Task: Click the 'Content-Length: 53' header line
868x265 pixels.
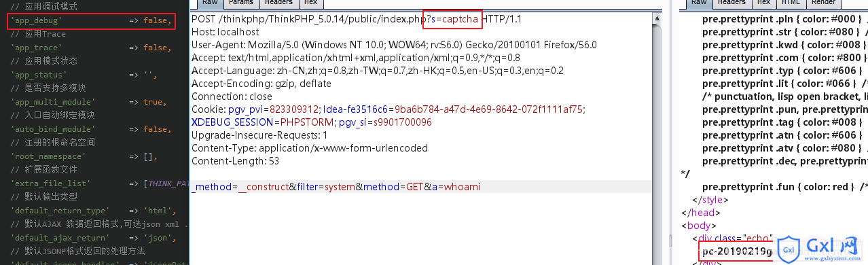Action: pyautogui.click(x=235, y=161)
